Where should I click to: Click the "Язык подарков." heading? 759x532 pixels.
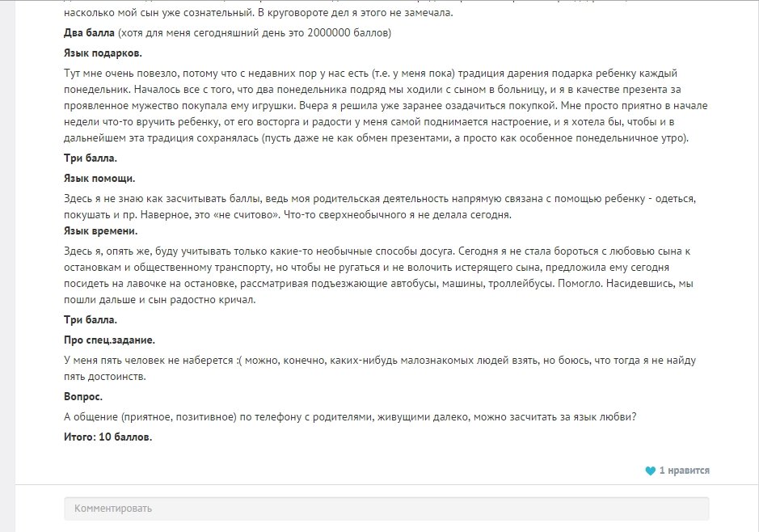pos(102,53)
